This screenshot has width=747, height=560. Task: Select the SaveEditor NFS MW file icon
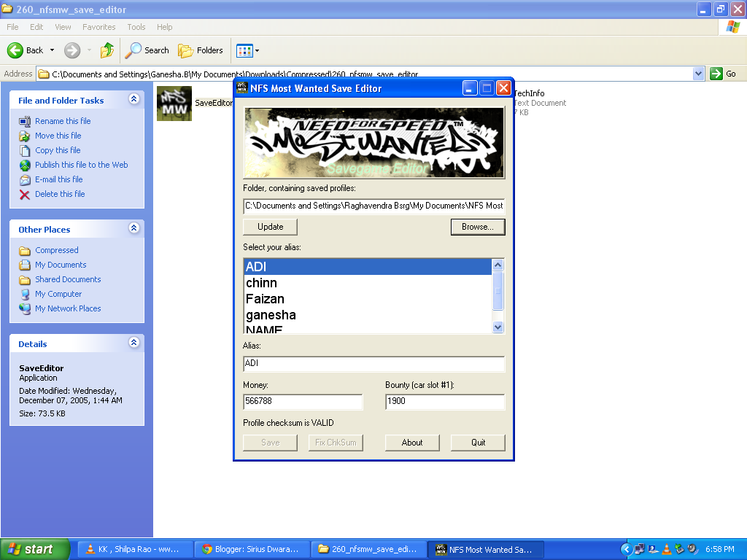click(x=174, y=104)
